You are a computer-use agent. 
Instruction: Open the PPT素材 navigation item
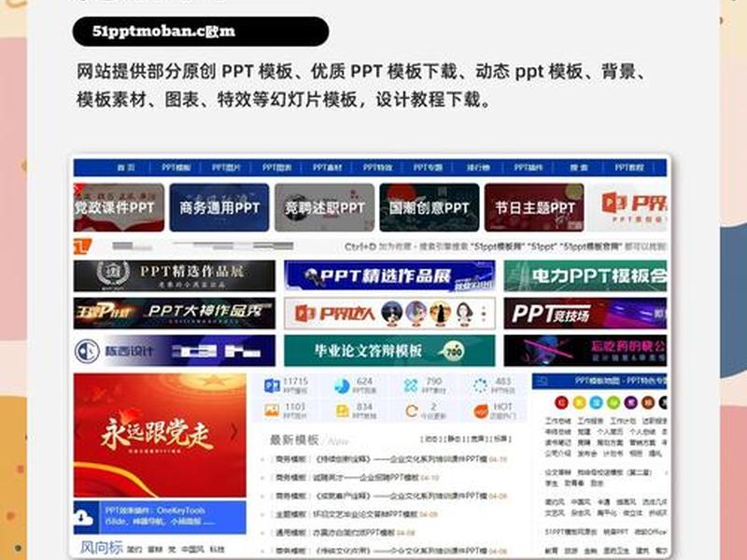point(328,168)
